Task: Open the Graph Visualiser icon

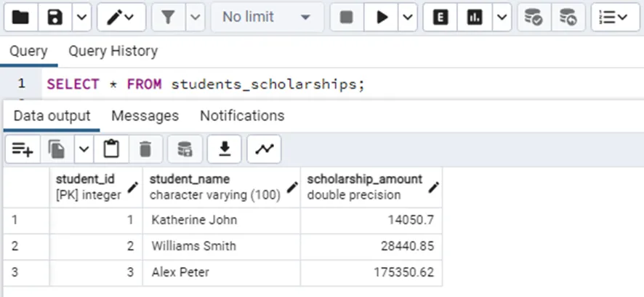Action: point(264,149)
